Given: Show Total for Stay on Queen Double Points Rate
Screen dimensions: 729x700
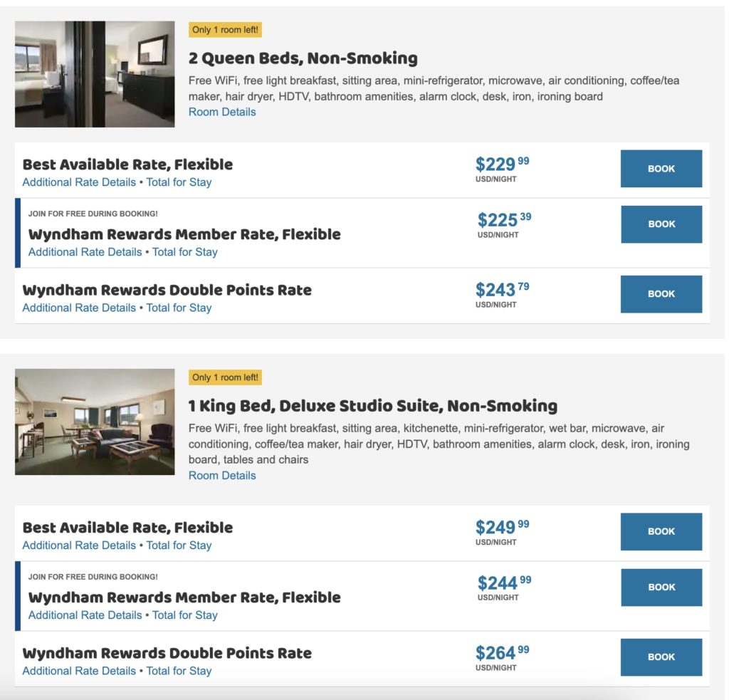Looking at the screenshot, I should coord(179,308).
